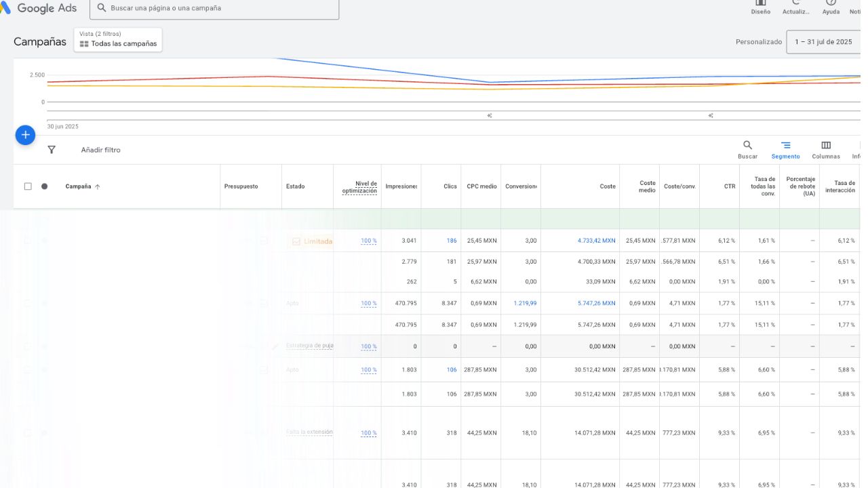Click the 'Buscar una página o una campaña' field
The height and width of the screenshot is (488, 868).
(x=203, y=8)
